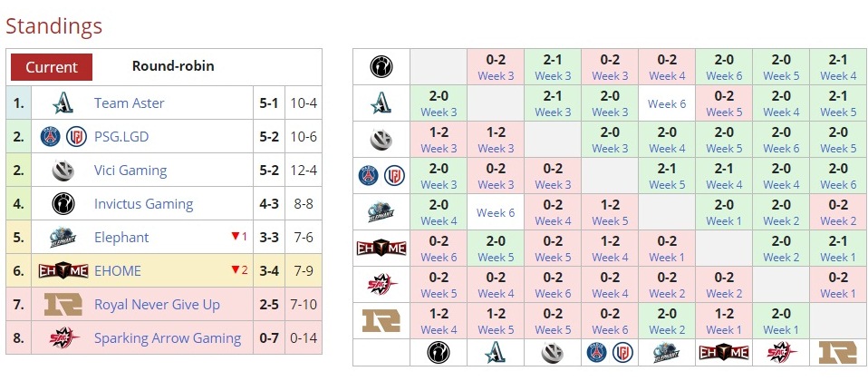Viewport: 868px width, 381px height.
Task: Click Royal Never Give Up logo in standings list
Action: 62,305
